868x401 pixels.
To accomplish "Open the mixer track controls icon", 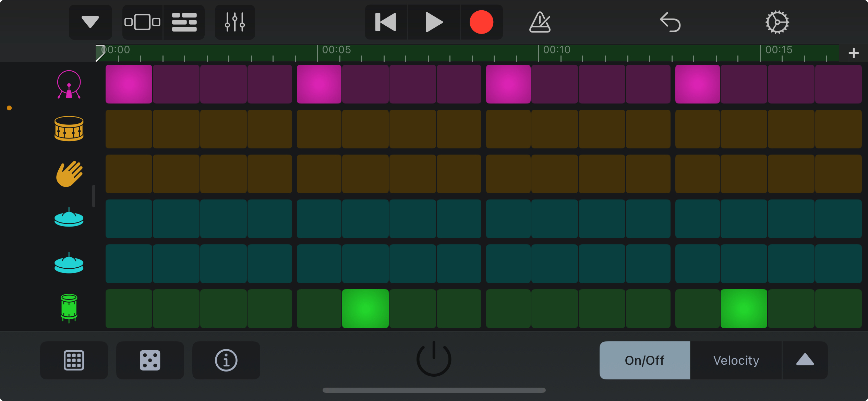I will [x=235, y=22].
